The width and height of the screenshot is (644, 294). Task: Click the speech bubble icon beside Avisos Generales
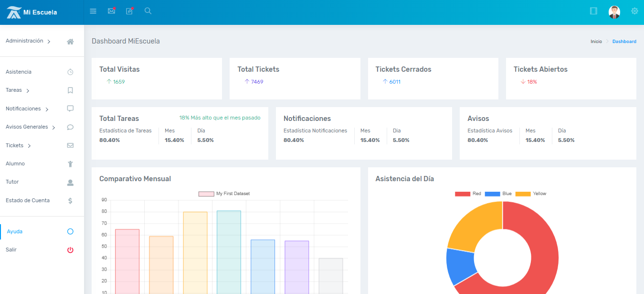[x=70, y=127]
